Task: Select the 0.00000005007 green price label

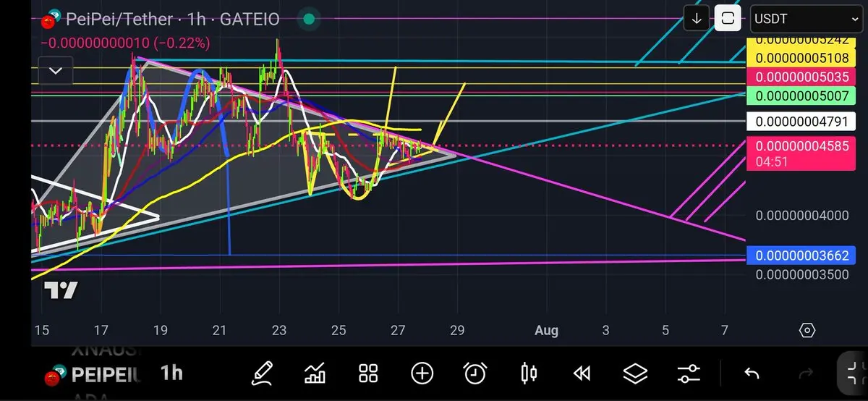Action: pos(802,96)
